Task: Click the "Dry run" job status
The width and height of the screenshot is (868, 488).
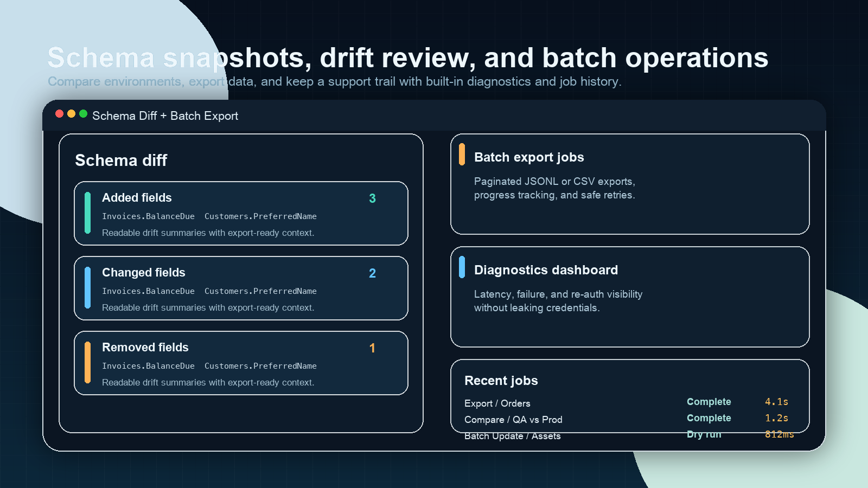Action: click(x=704, y=434)
